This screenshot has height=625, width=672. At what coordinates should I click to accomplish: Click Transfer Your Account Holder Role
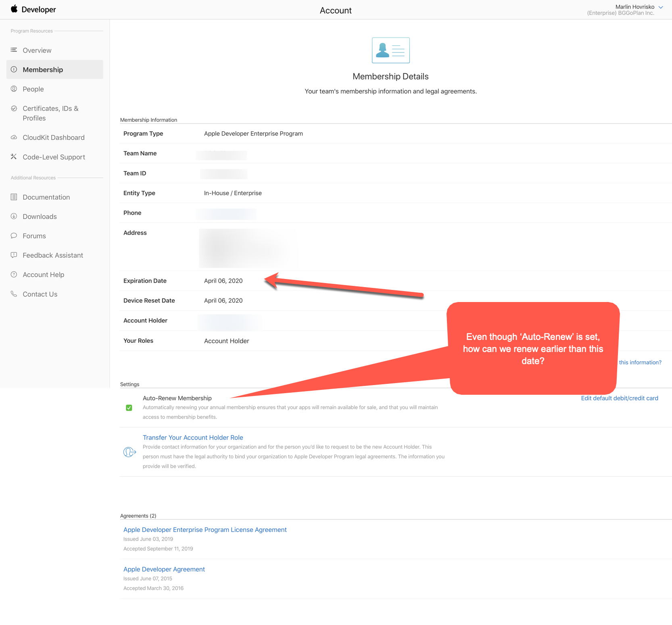click(x=193, y=437)
